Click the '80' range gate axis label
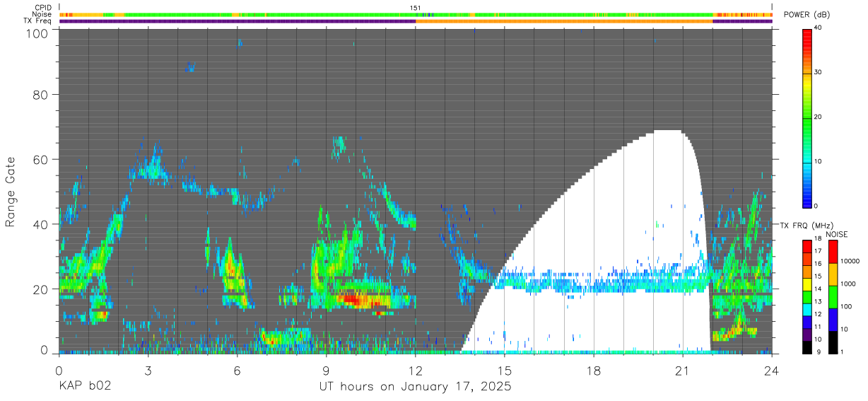The height and width of the screenshot is (401, 868). click(x=40, y=95)
